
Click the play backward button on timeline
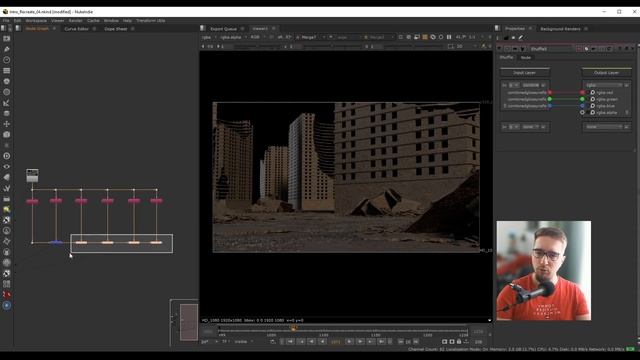coord(322,341)
